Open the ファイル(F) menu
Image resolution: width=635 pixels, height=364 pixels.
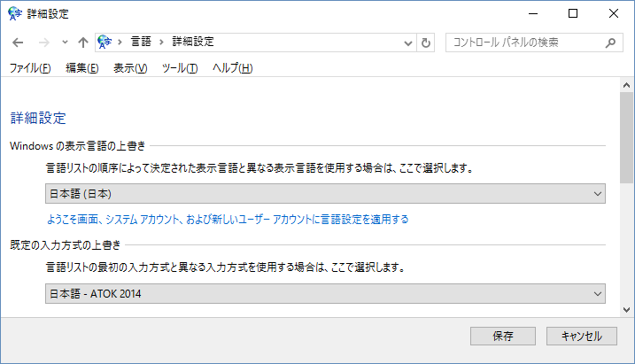coord(30,68)
